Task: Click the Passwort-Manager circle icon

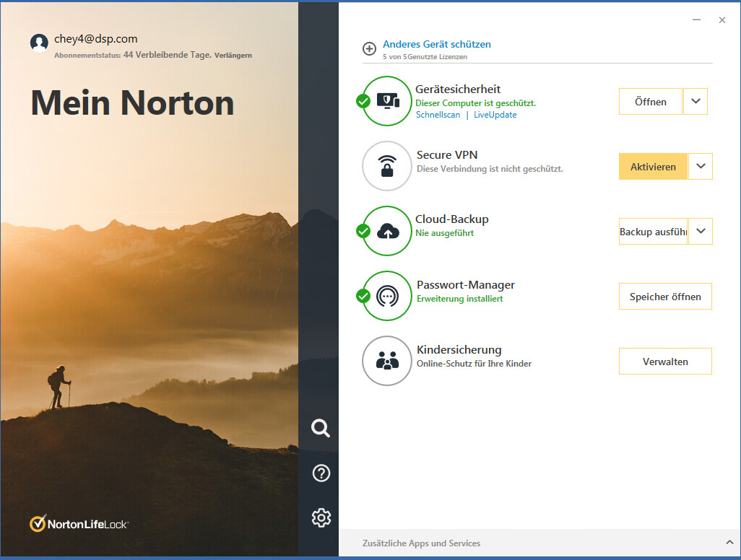Action: (x=387, y=296)
